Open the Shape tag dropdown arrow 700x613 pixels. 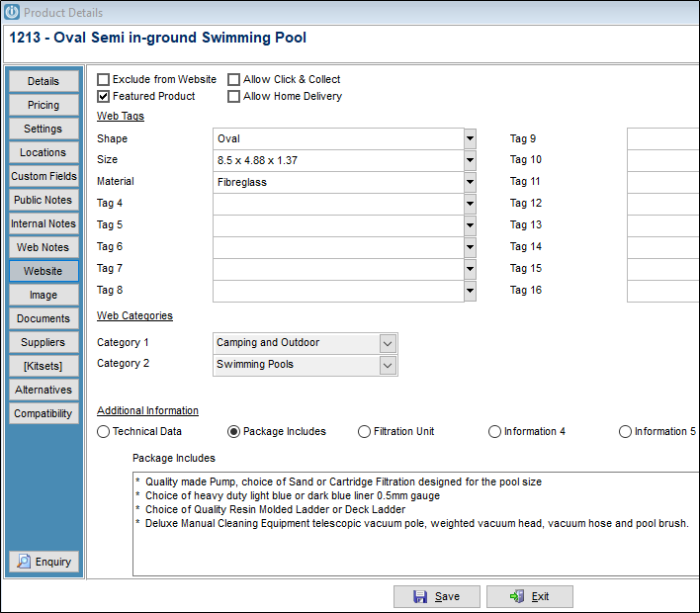470,138
